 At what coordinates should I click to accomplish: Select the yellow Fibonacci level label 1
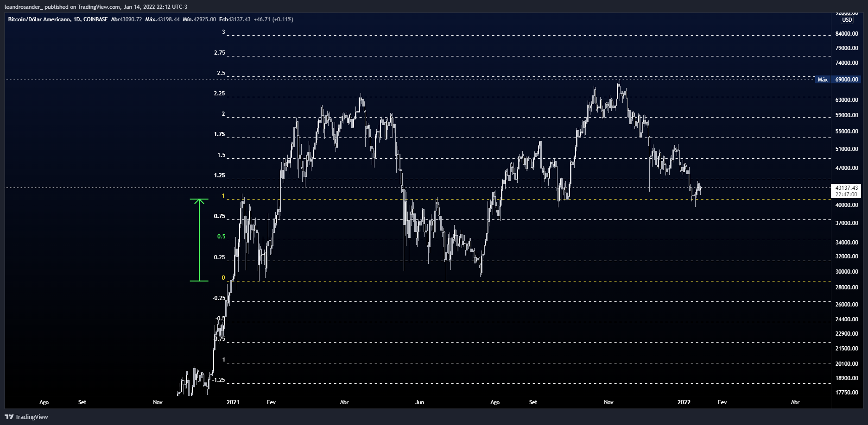coord(223,196)
